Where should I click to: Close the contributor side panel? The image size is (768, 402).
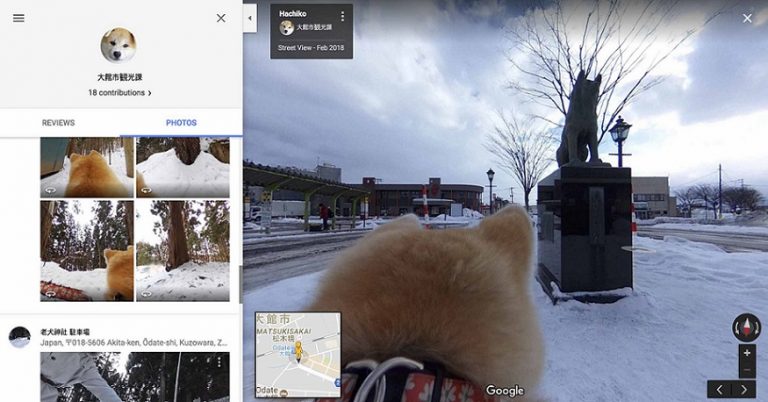221,18
